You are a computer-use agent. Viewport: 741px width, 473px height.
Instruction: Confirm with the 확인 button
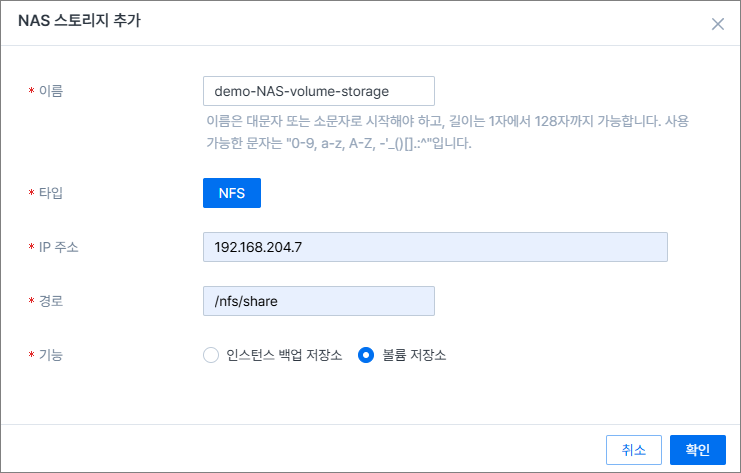tap(697, 450)
